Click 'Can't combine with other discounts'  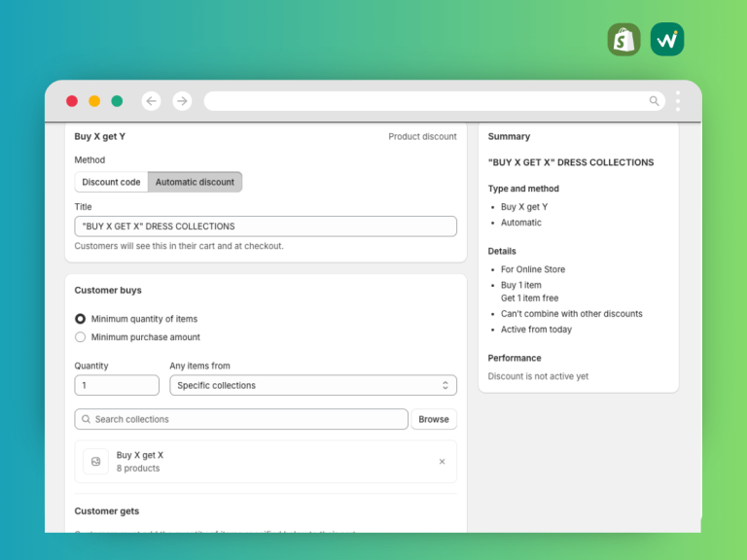click(x=571, y=314)
